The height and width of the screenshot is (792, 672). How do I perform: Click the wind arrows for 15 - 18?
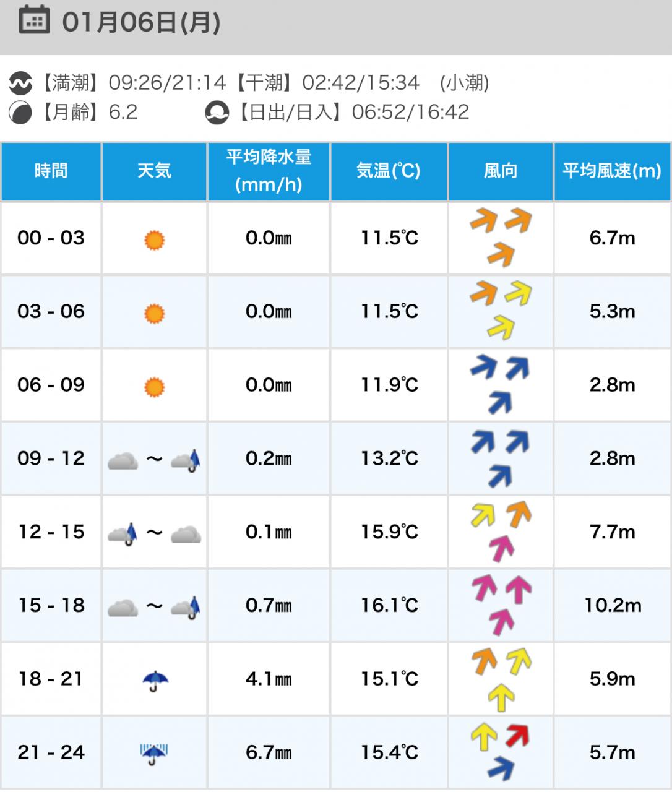(501, 606)
